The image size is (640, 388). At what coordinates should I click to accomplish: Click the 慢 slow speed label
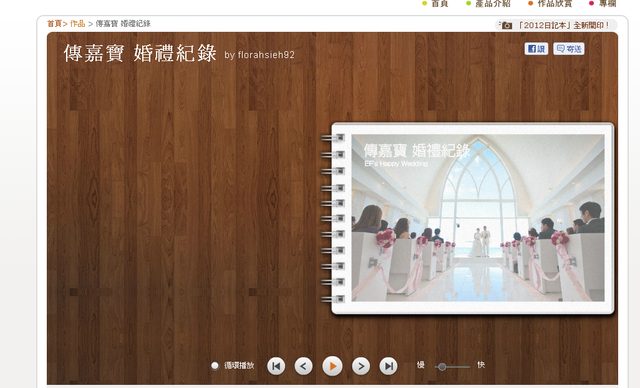[420, 365]
